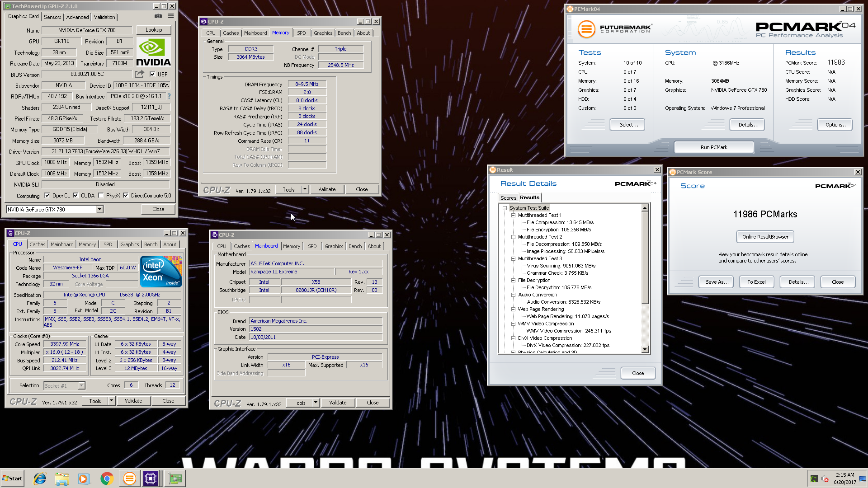Open Tools dropdown arrow in CPU-Z CPU window
The width and height of the screenshot is (868, 488).
tap(111, 401)
